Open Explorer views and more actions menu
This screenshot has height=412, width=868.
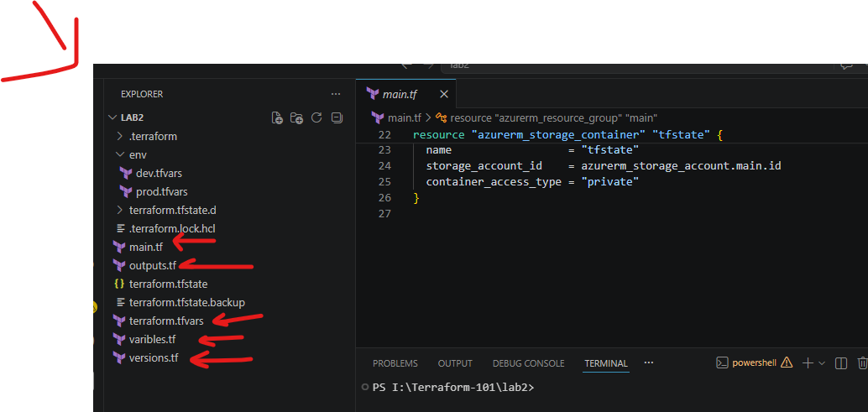pyautogui.click(x=336, y=94)
